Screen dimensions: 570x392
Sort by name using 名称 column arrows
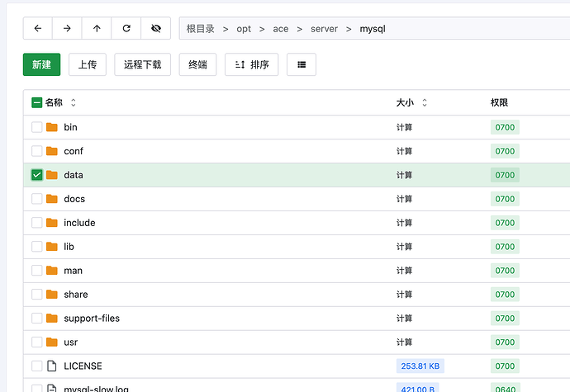(x=74, y=103)
